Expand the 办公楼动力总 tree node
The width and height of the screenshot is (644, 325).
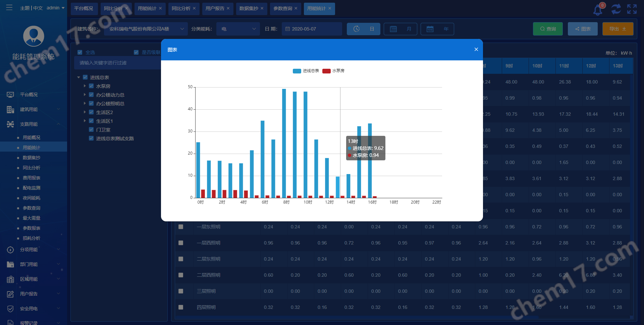click(x=85, y=95)
